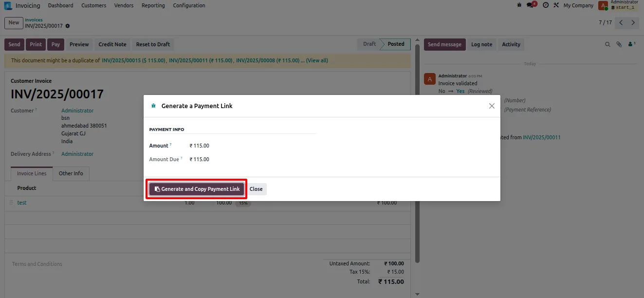
Task: Close the Generate a Payment Link dialog with X
Action: pos(492,106)
